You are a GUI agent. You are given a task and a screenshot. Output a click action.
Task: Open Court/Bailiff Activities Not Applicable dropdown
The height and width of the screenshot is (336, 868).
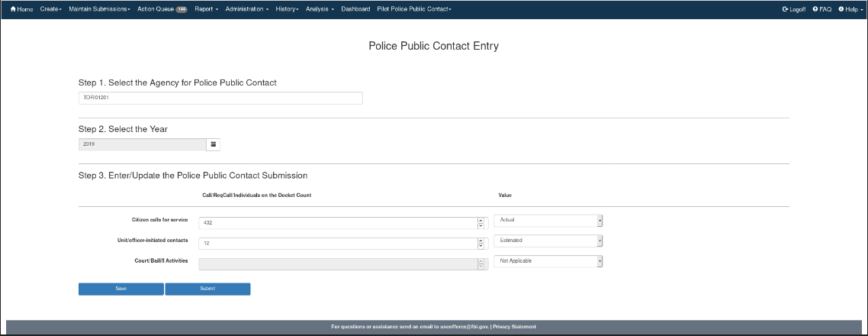click(548, 260)
